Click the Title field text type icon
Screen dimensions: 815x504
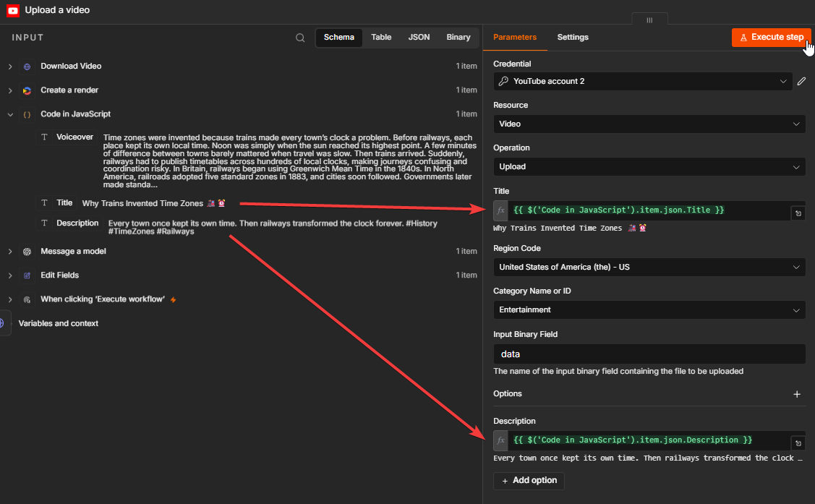click(x=44, y=203)
